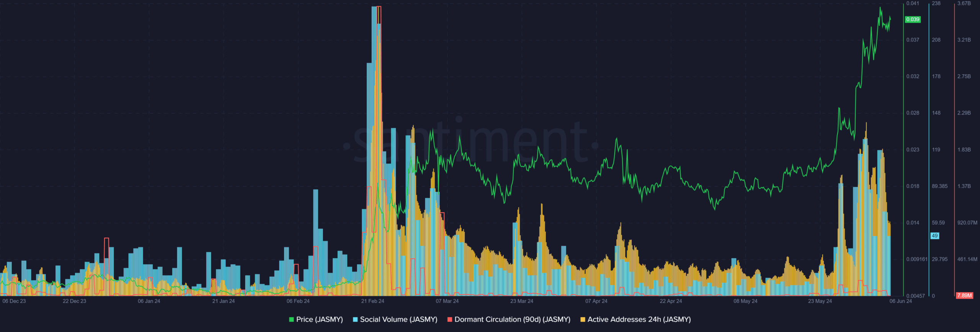Click the 59.59 social volume axis value

point(938,223)
